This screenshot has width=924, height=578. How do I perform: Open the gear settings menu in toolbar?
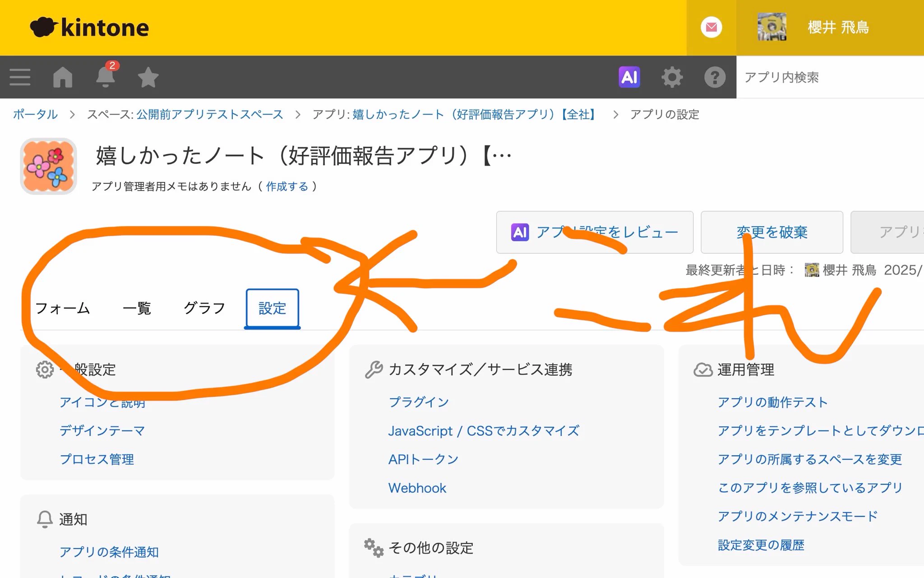click(672, 77)
